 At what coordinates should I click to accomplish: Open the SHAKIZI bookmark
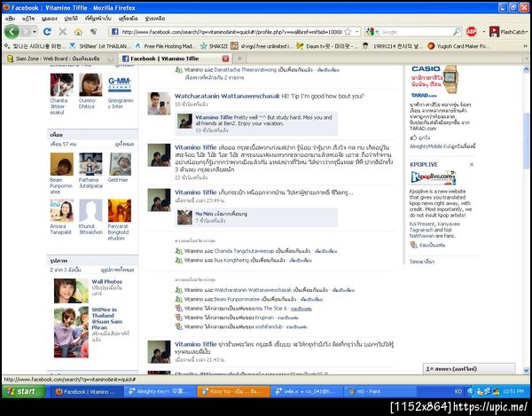[214, 46]
